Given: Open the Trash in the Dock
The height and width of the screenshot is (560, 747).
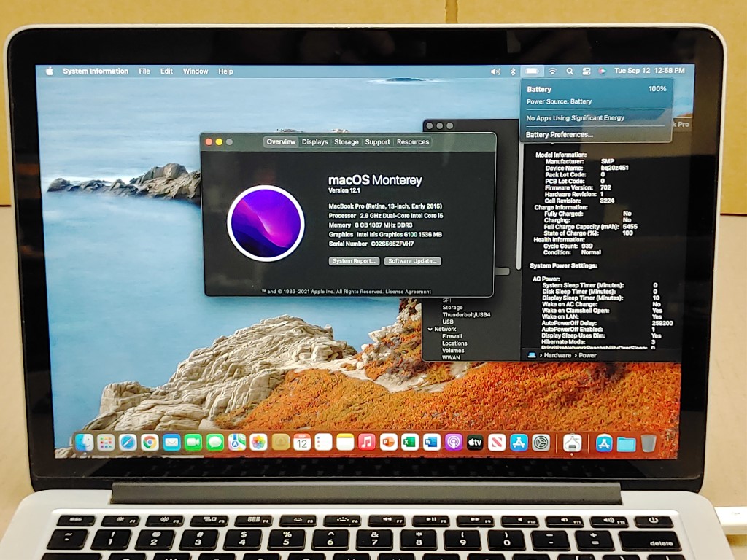Looking at the screenshot, I should click(x=649, y=443).
